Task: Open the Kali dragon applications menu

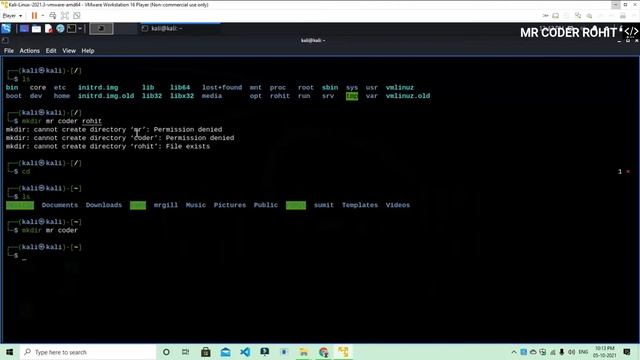Action: [6, 29]
